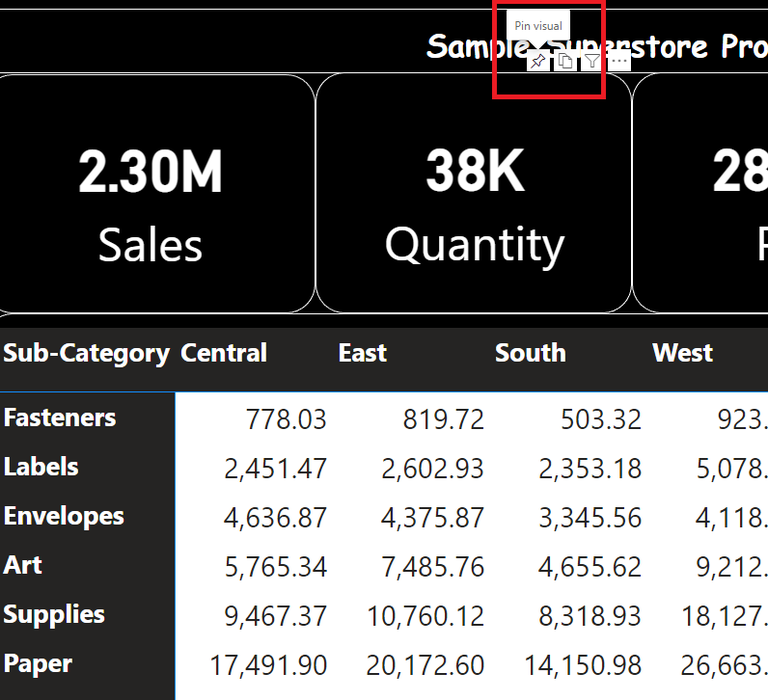This screenshot has height=700, width=768.
Task: Click the Central column header
Action: point(223,353)
